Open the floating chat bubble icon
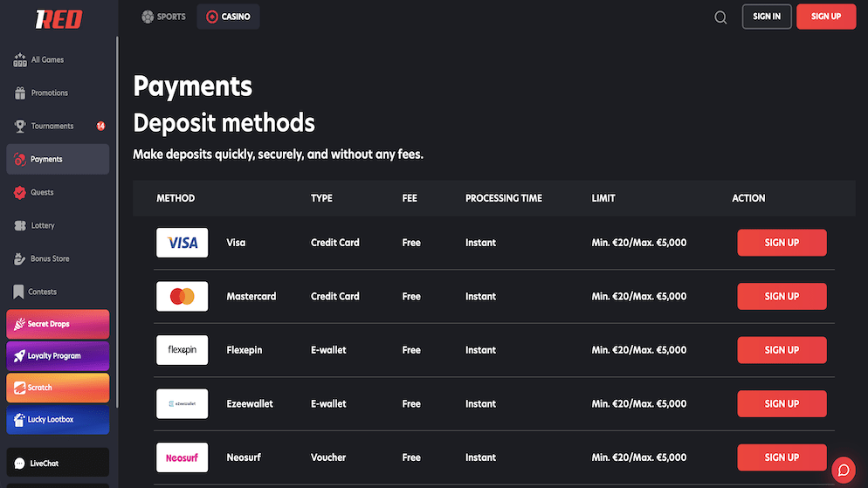The width and height of the screenshot is (868, 488). 844,471
